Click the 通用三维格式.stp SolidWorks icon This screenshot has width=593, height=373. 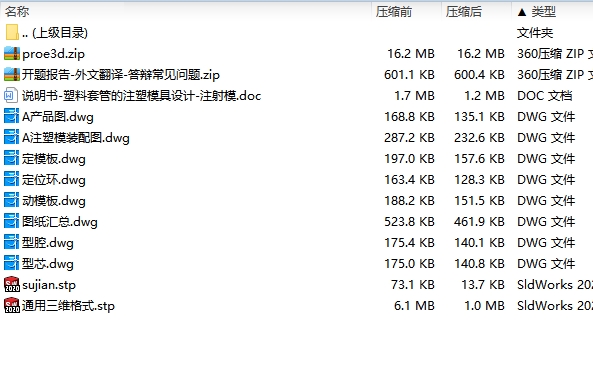point(12,306)
